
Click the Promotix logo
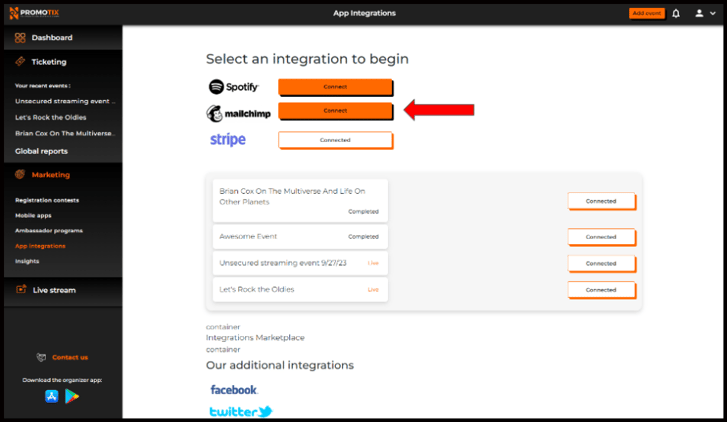coord(37,13)
